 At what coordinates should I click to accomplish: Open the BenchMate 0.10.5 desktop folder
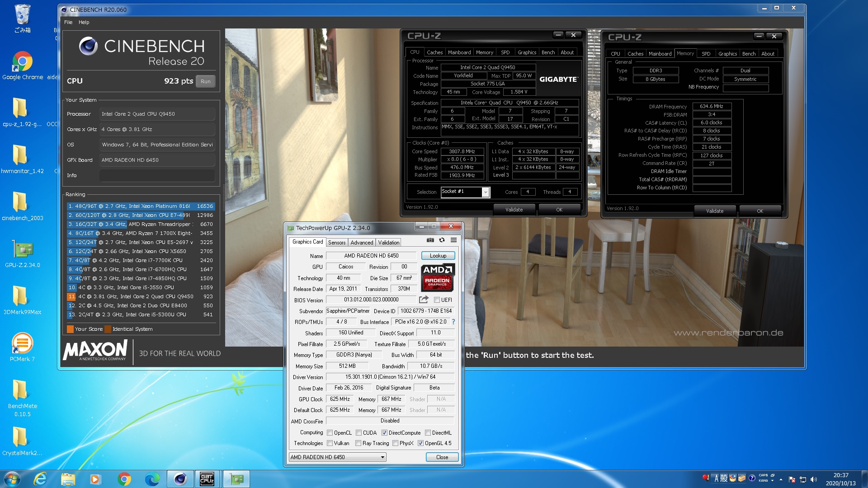coord(22,398)
